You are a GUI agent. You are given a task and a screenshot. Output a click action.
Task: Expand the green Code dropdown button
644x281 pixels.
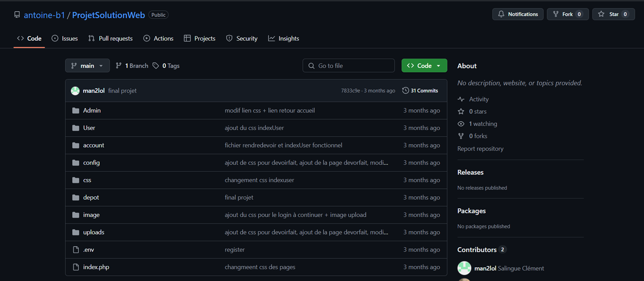[x=424, y=65]
